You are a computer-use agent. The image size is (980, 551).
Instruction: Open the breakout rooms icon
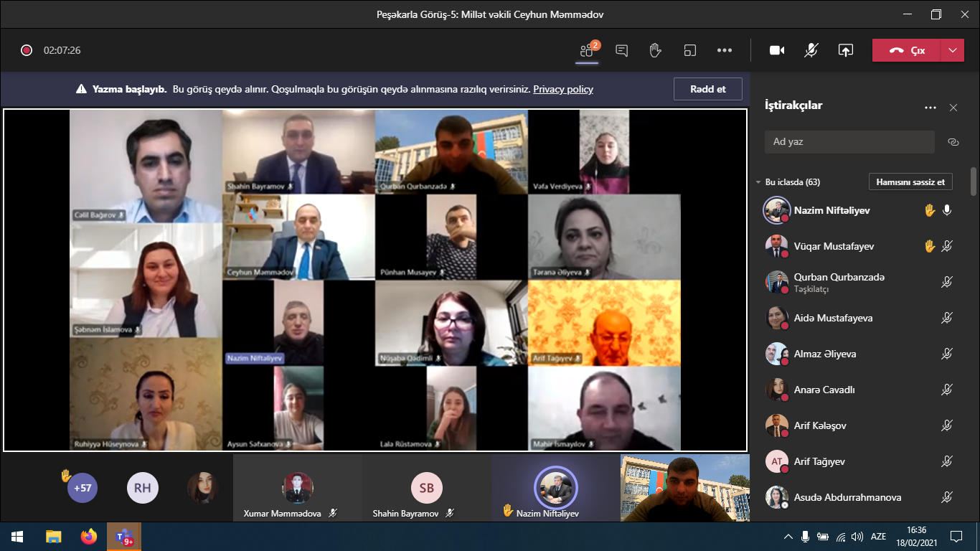pyautogui.click(x=690, y=50)
